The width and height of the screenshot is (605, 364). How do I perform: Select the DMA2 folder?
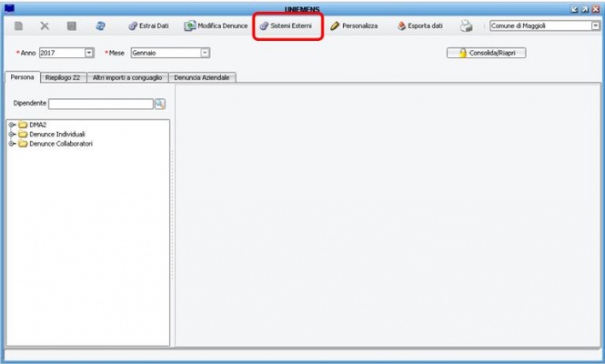(33, 125)
